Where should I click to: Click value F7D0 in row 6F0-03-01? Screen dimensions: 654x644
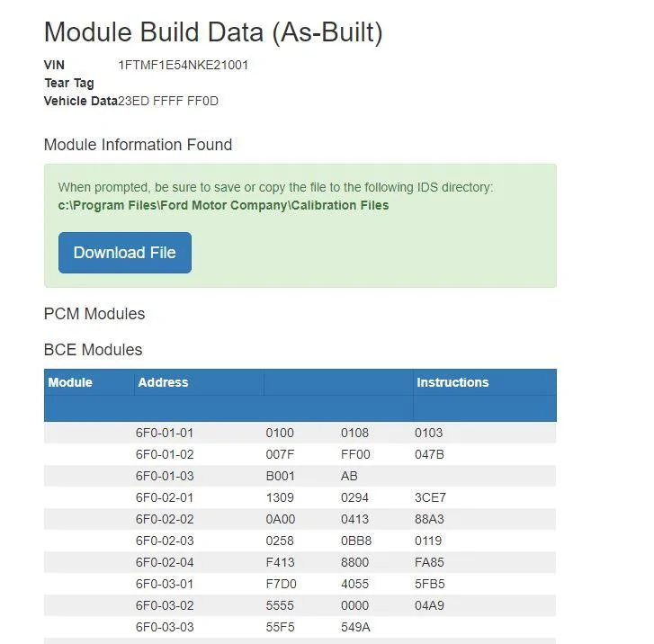(281, 584)
